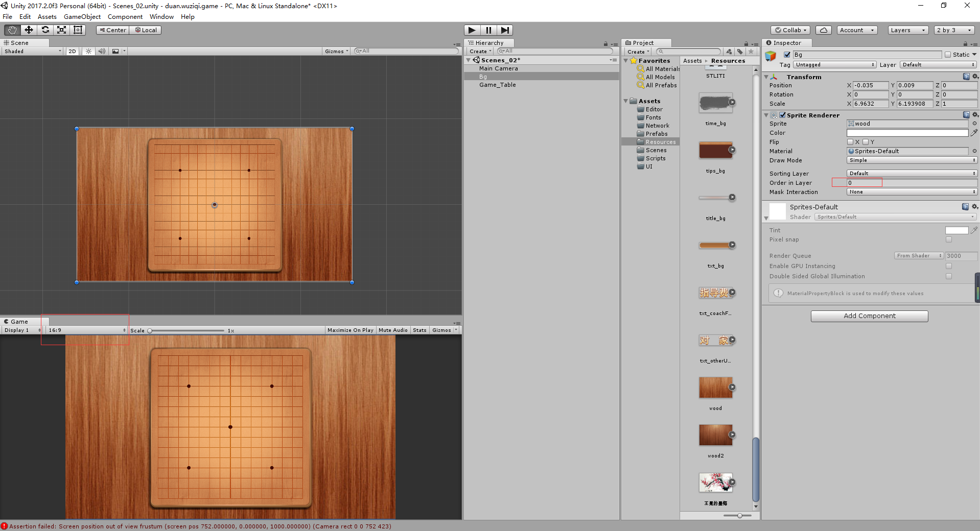The height and width of the screenshot is (531, 980).
Task: Select the Scale tool
Action: pyautogui.click(x=61, y=30)
